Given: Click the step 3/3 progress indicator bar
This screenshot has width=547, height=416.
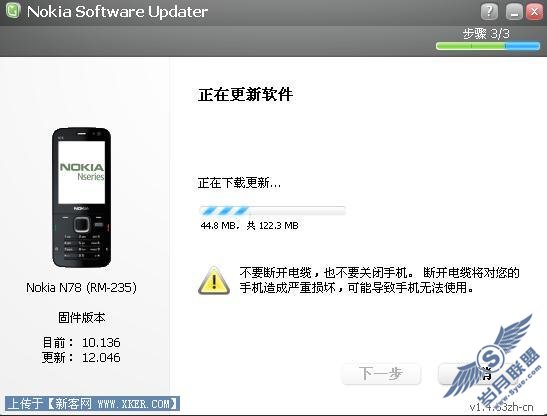Looking at the screenshot, I should (488, 46).
